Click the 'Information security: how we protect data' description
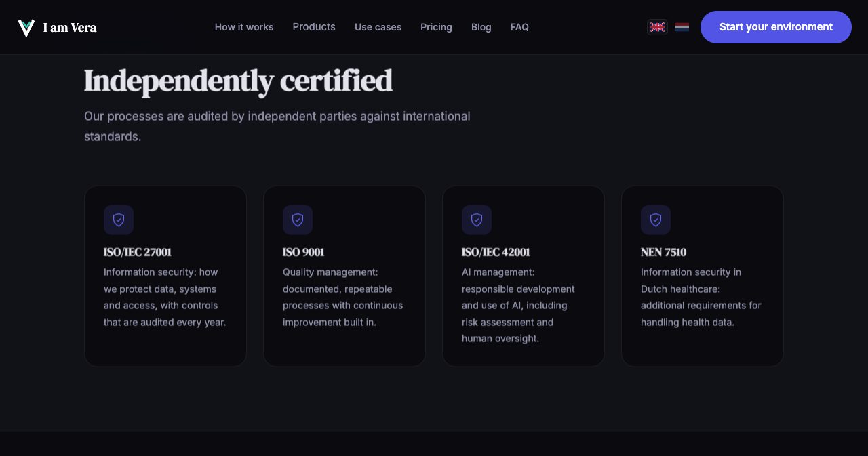 tap(165, 297)
